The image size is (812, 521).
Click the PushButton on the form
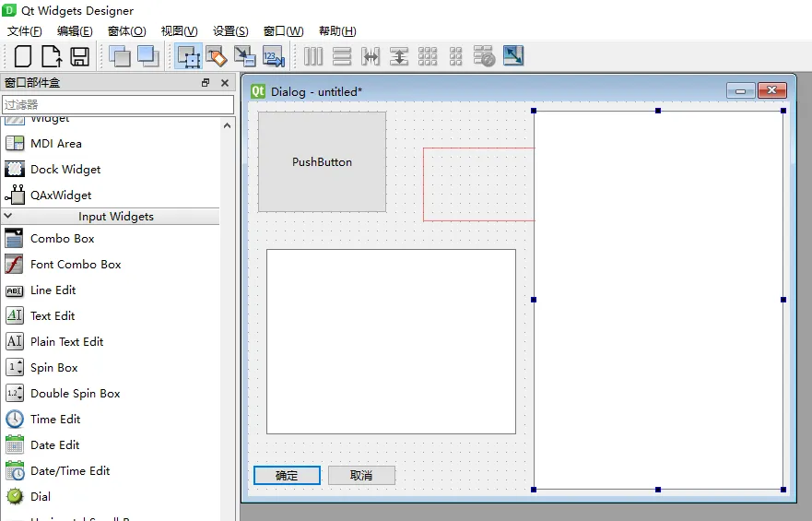(x=322, y=161)
